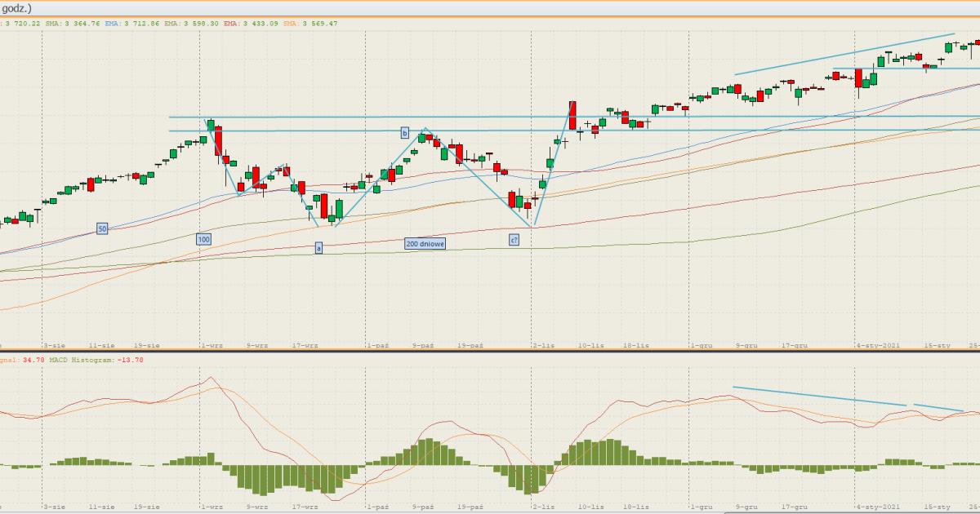Click the wave label "a"

[x=318, y=247]
